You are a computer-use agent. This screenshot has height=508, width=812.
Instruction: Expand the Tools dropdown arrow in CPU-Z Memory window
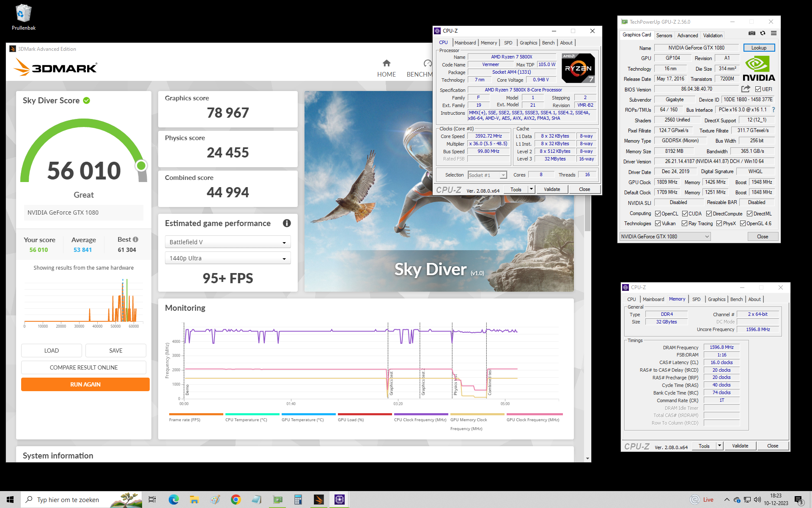[x=719, y=446]
